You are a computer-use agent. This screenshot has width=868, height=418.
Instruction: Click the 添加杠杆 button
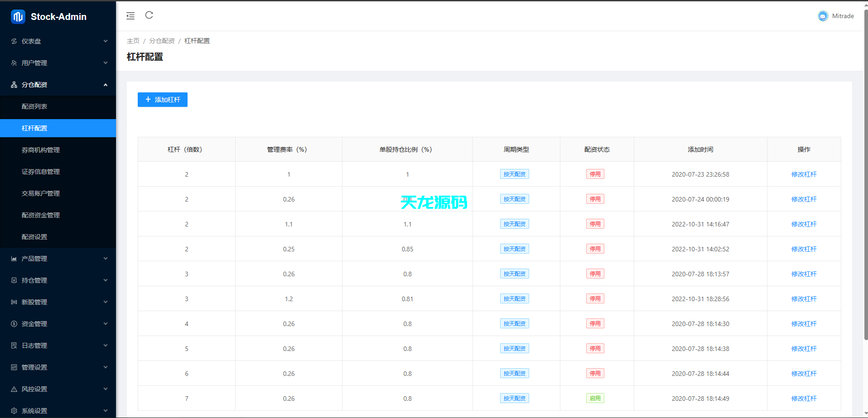162,100
